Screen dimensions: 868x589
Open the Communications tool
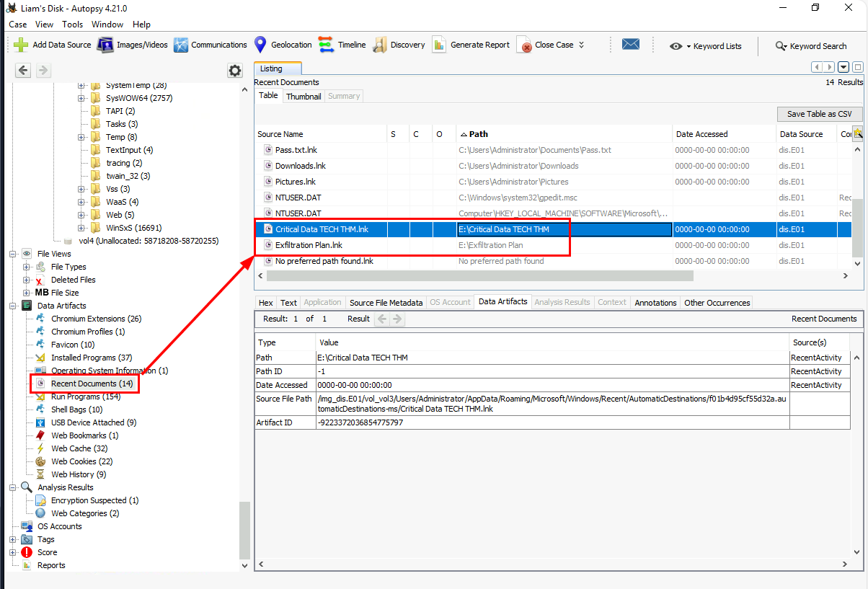(x=180, y=45)
